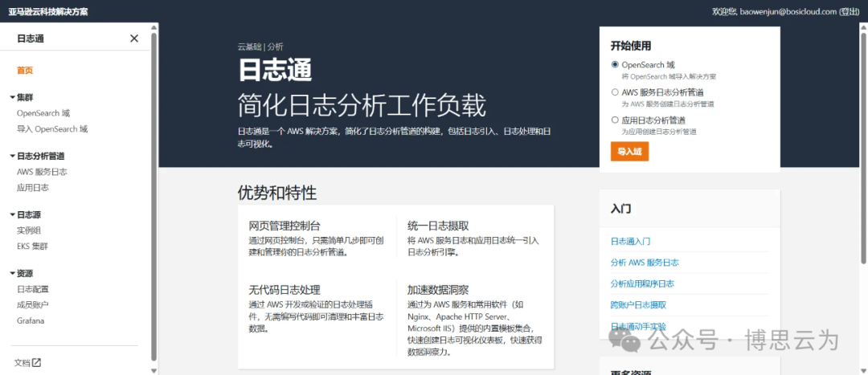Viewport: 868px width, 375px height.
Task: Click the 开始使用 panel heading
Action: [x=631, y=46]
